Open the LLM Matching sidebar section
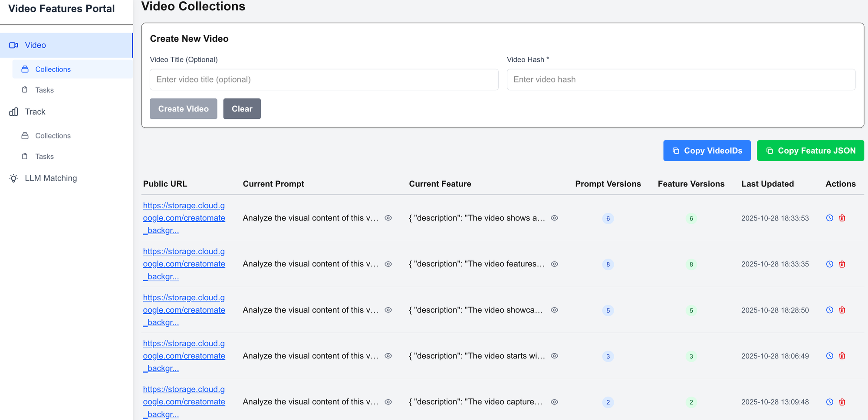This screenshot has height=420, width=868. pyautogui.click(x=50, y=178)
